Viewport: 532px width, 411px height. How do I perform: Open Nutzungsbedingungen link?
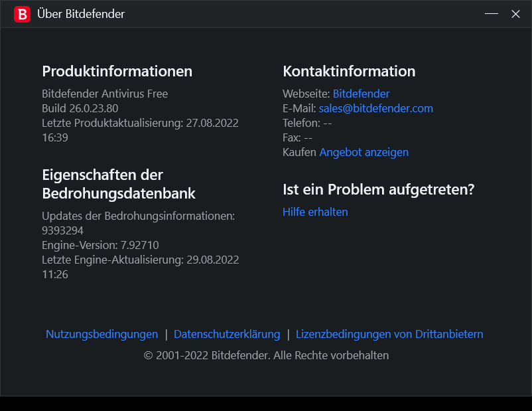tap(101, 334)
